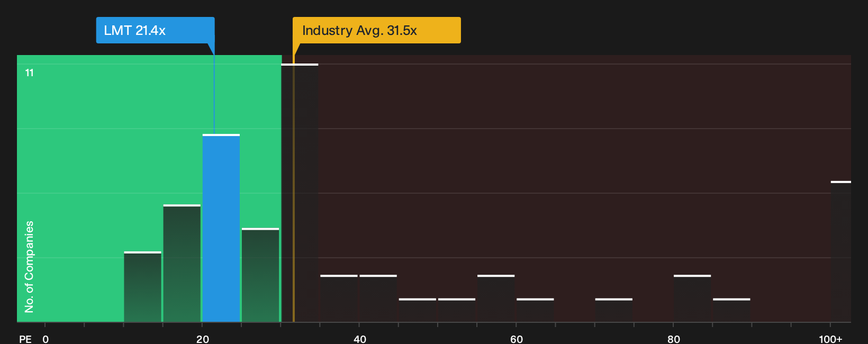This screenshot has width=868, height=344.
Task: Click the 100+ PE bar on right edge
Action: click(841, 251)
